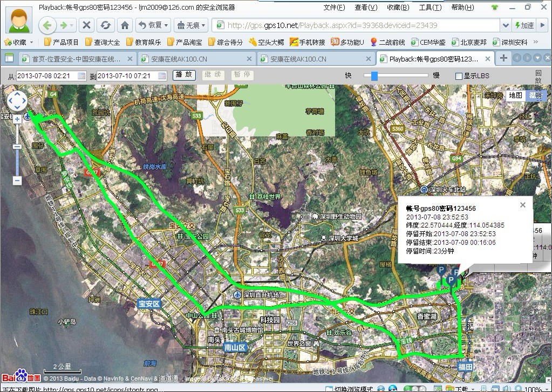Go back with the green back arrow

[47, 25]
